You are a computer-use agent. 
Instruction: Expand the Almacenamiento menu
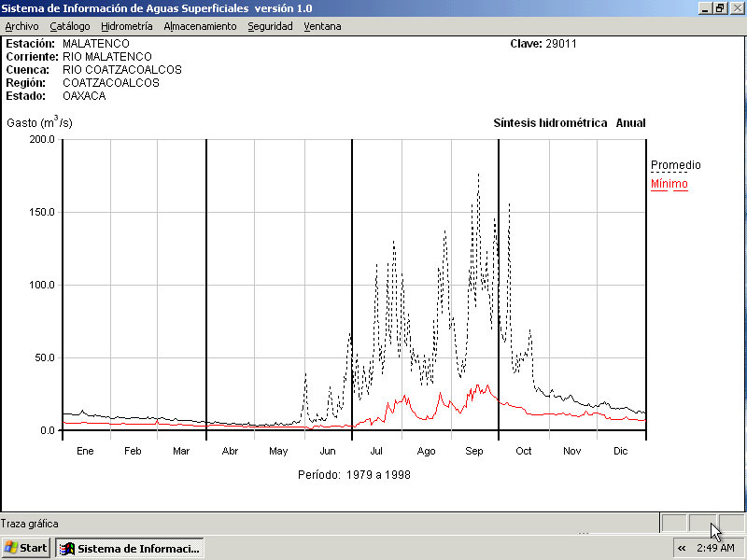[200, 26]
